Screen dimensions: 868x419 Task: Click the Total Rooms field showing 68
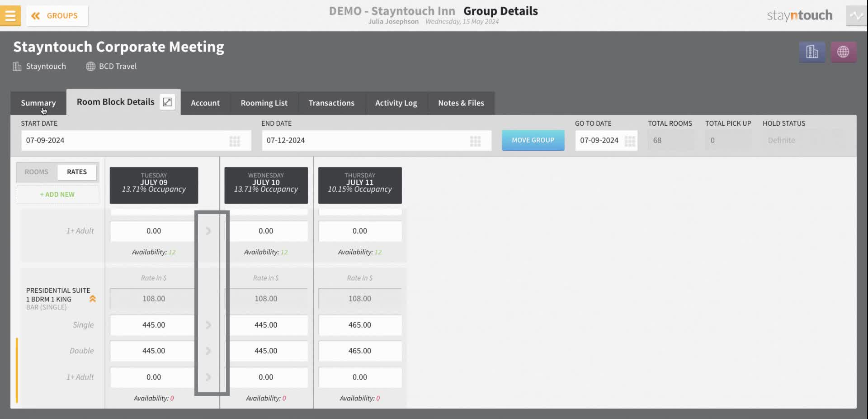(671, 141)
